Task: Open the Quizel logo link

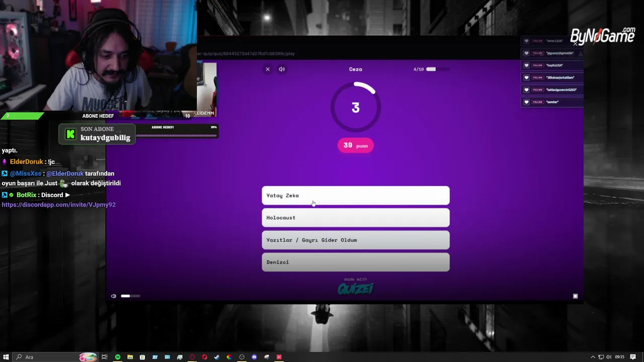Action: [x=356, y=288]
